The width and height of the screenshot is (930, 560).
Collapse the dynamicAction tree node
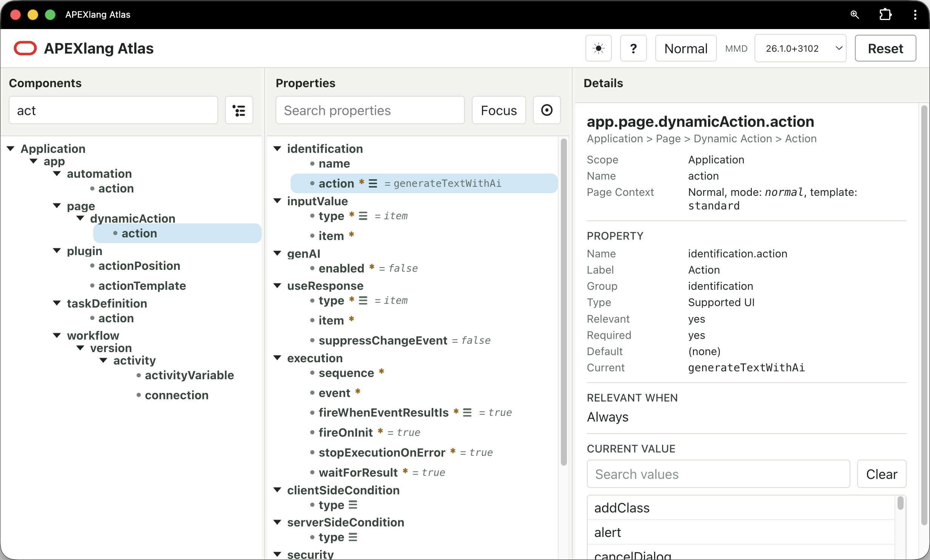coord(80,218)
